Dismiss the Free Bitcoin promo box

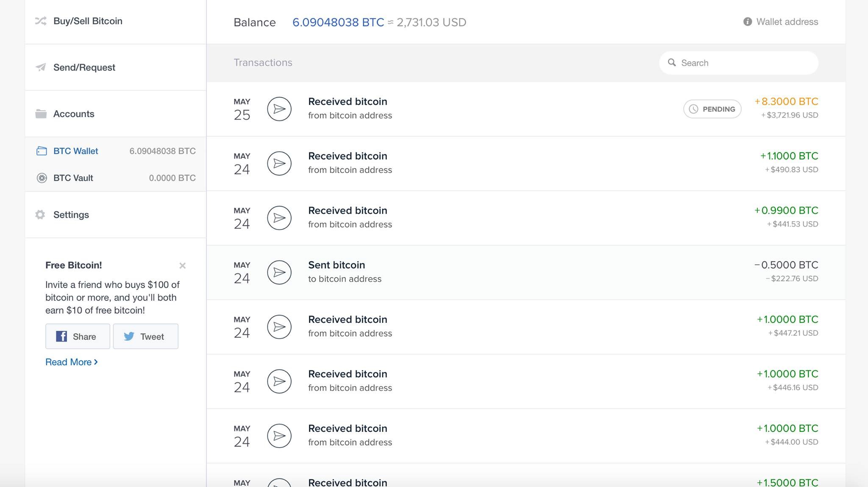(182, 266)
